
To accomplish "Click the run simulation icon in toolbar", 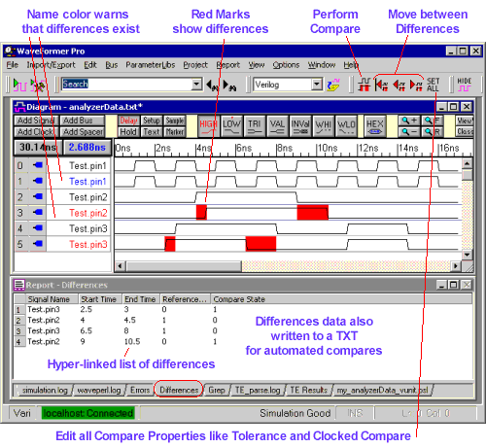I will click(19, 85).
